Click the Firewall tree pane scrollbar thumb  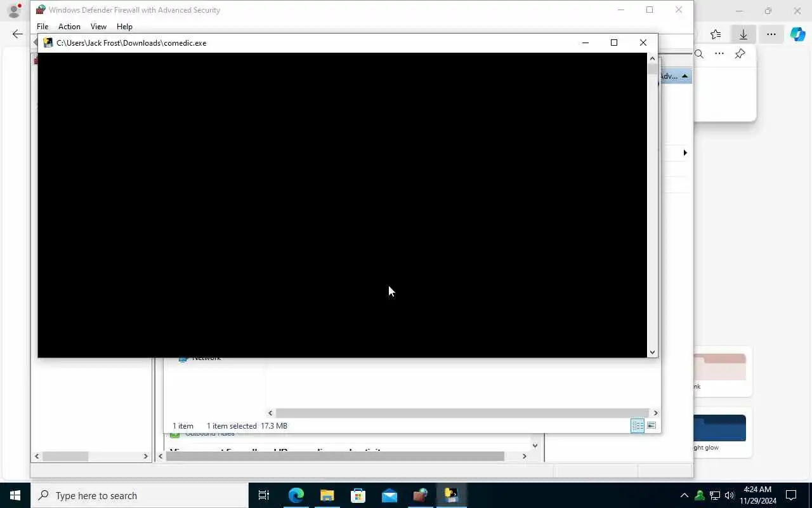pyautogui.click(x=65, y=456)
